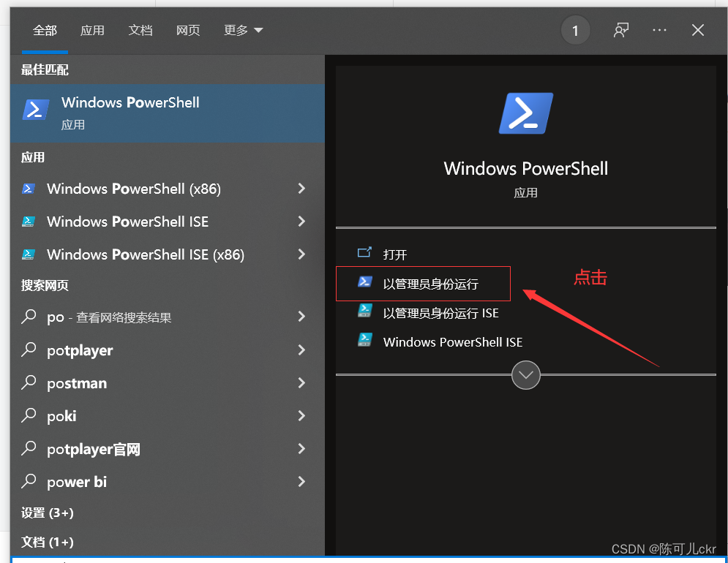
Task: Switch to the 网页 tab
Action: point(187,30)
